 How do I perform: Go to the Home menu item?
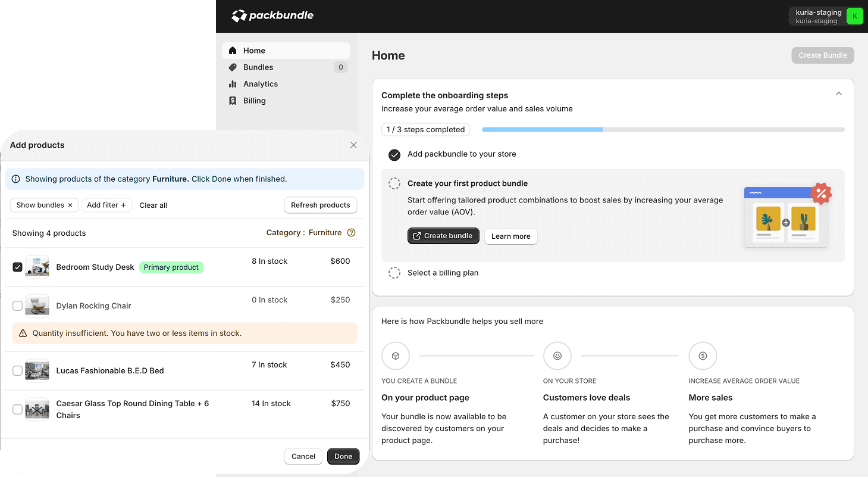(x=254, y=51)
